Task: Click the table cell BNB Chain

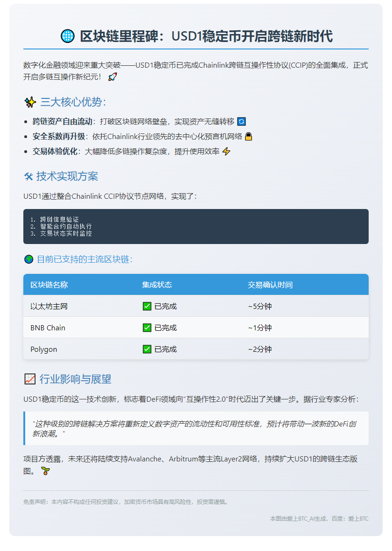Action: tap(48, 328)
